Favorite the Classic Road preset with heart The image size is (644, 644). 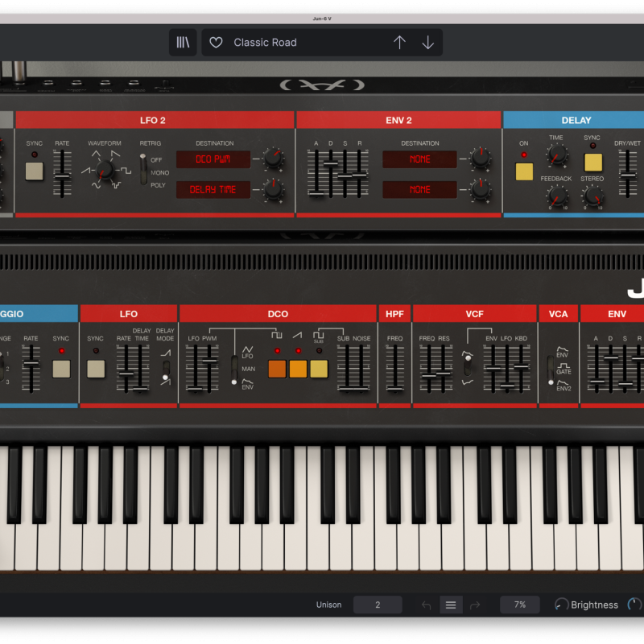pyautogui.click(x=216, y=43)
